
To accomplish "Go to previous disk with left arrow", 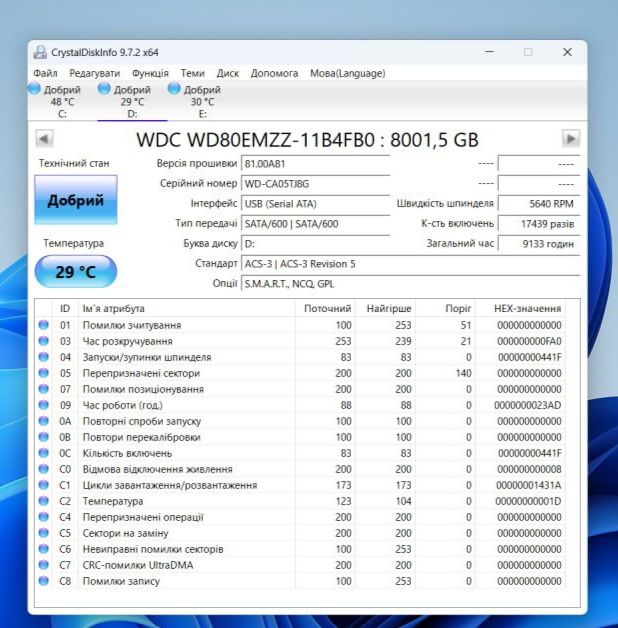I will coord(44,139).
